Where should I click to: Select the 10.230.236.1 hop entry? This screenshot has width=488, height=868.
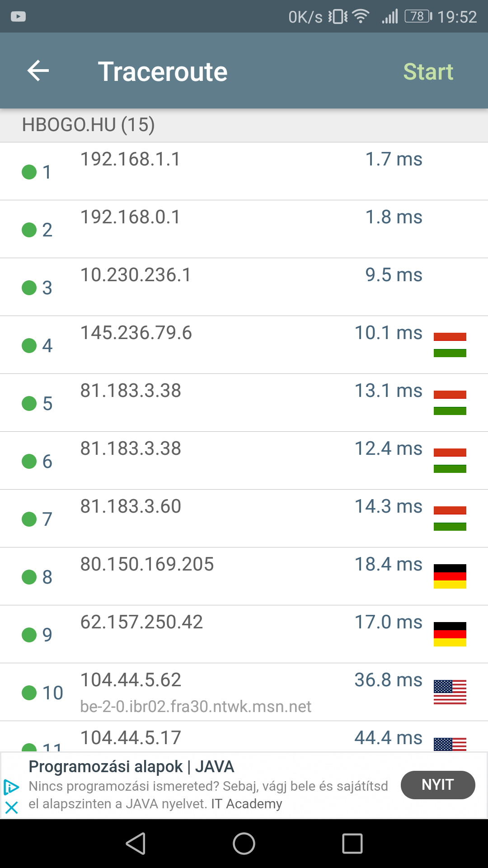[136, 275]
